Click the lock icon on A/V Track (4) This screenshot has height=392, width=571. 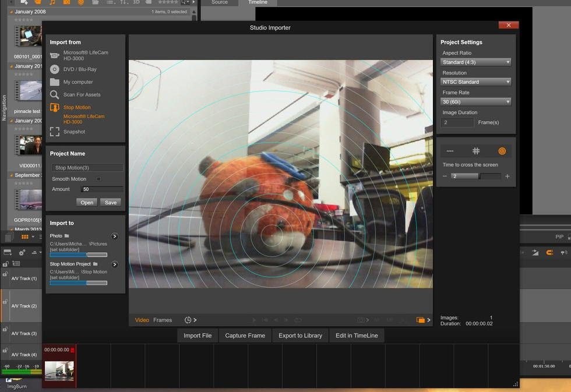point(5,351)
